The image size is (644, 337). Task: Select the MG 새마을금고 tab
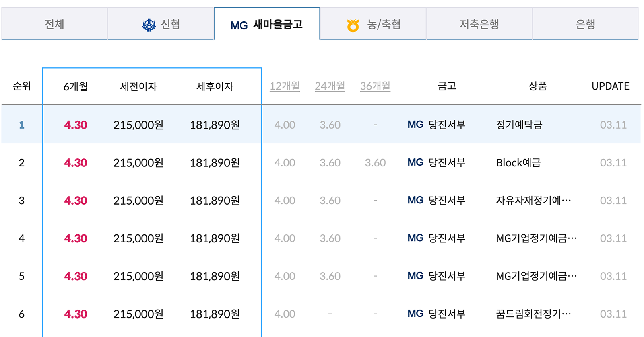(x=267, y=24)
